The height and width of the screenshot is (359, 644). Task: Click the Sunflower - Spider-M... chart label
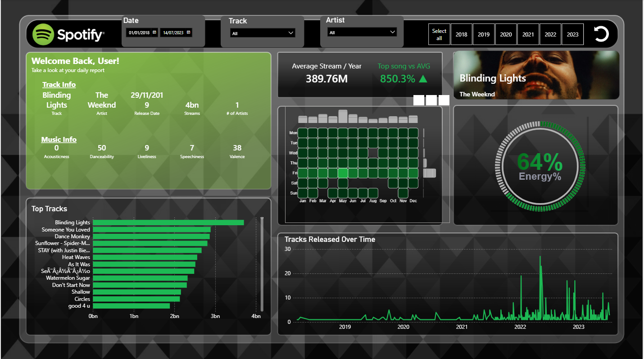[63, 243]
